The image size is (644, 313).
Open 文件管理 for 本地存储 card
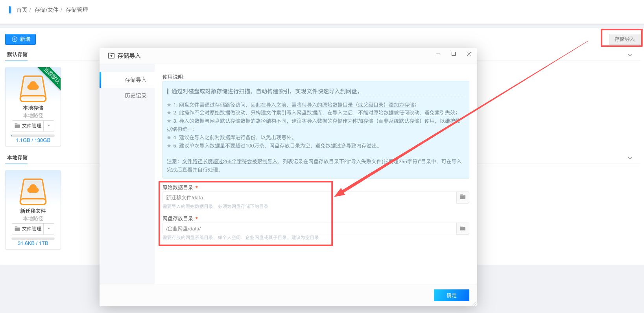point(28,126)
